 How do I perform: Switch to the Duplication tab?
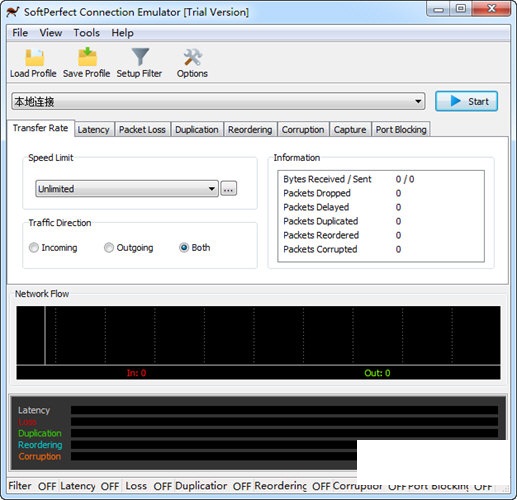pos(197,129)
